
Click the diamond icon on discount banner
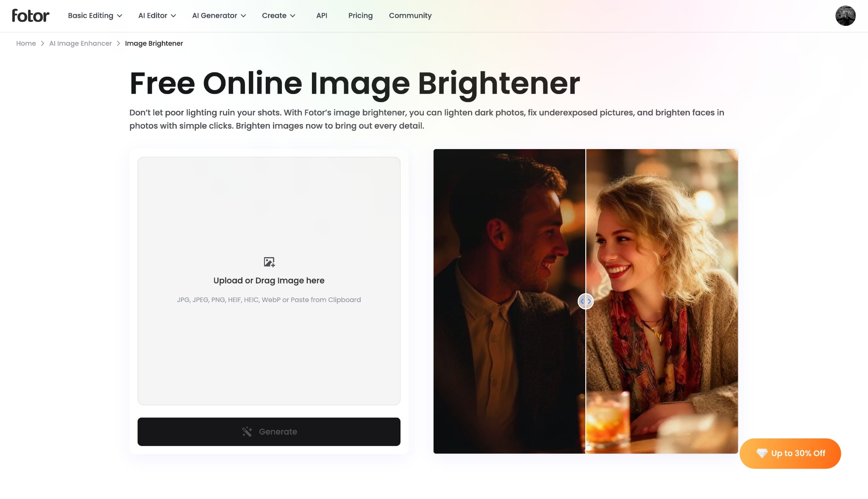762,453
